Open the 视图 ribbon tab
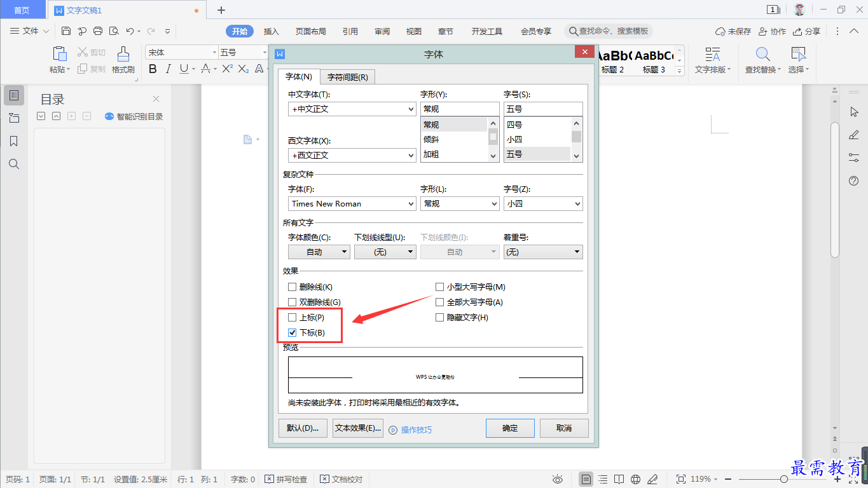 [414, 31]
